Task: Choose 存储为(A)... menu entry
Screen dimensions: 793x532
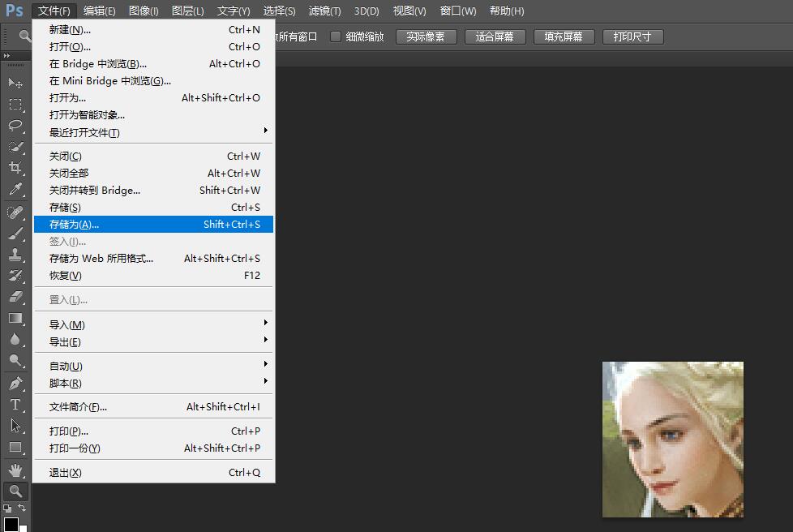Action: click(x=154, y=225)
